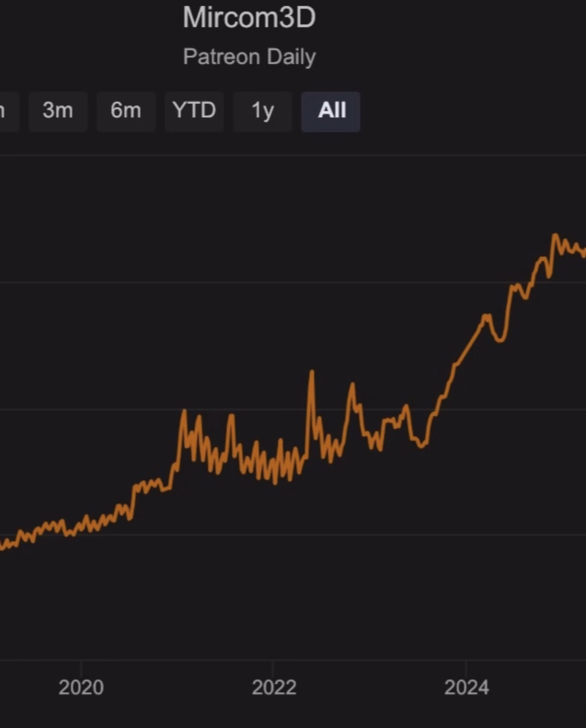Click the line's low point in mid-2023
Viewport: 586px width, 728px height.
coord(422,446)
